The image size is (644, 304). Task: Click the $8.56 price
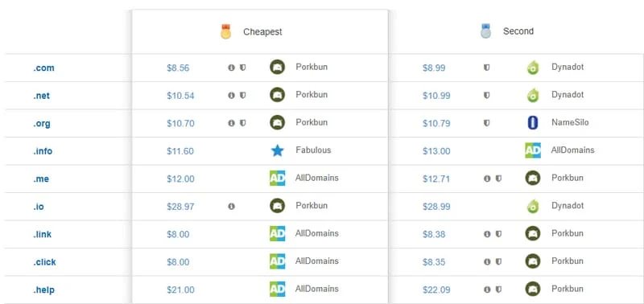click(178, 68)
